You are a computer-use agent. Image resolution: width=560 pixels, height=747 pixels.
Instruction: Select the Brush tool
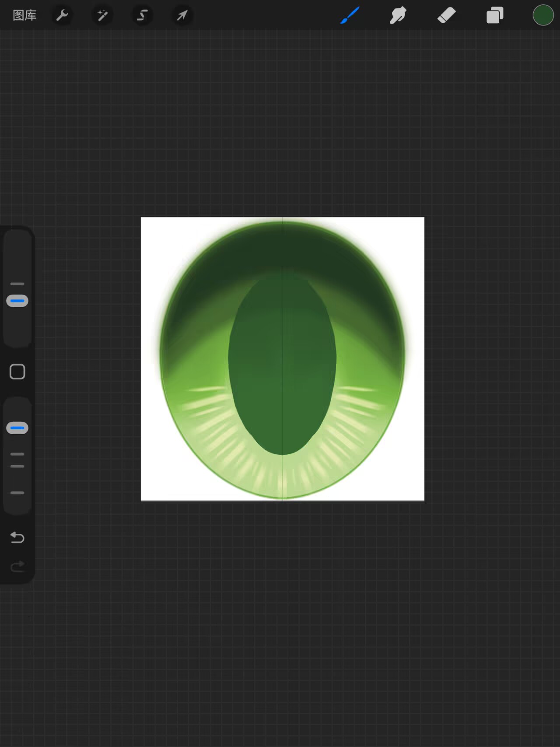coord(350,15)
